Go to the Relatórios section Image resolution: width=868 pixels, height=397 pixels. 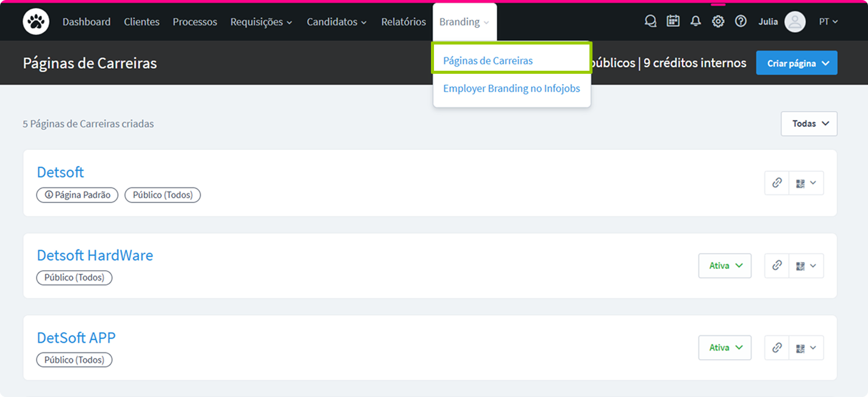404,22
